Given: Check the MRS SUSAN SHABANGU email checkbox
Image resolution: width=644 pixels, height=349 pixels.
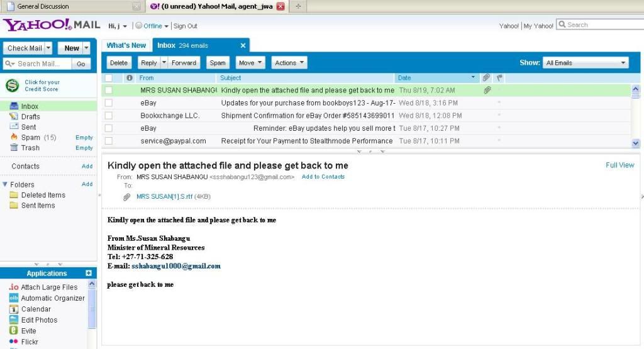Looking at the screenshot, I should (x=108, y=90).
